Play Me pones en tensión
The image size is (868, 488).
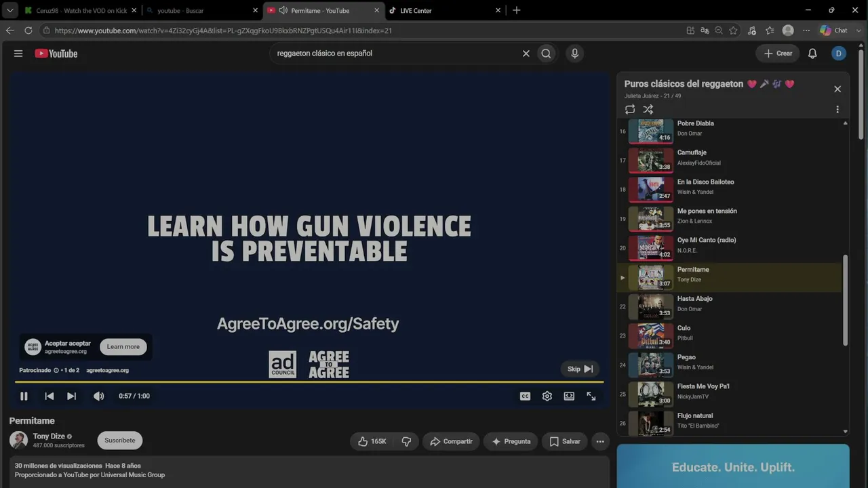pyautogui.click(x=730, y=218)
